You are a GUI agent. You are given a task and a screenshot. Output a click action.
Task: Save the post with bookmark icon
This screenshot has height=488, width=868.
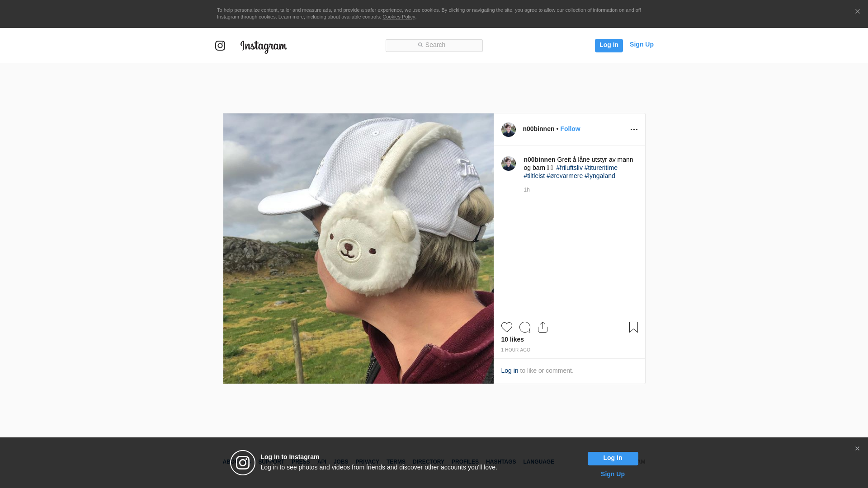pos(633,327)
